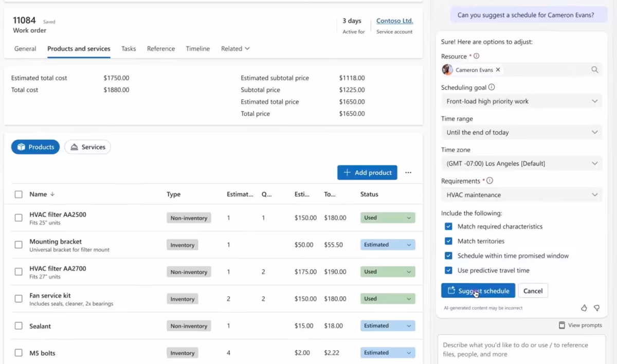Image resolution: width=617 pixels, height=364 pixels.
Task: Open the Timeline tab
Action: [198, 49]
